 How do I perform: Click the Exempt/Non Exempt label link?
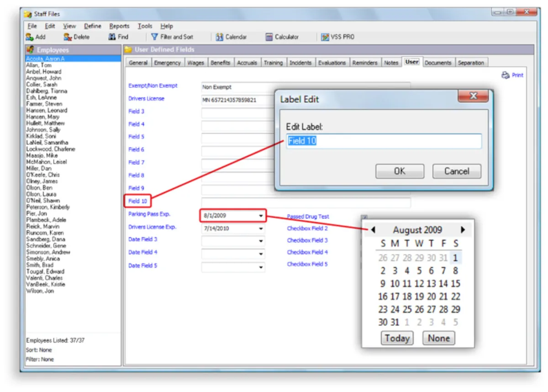(x=153, y=86)
